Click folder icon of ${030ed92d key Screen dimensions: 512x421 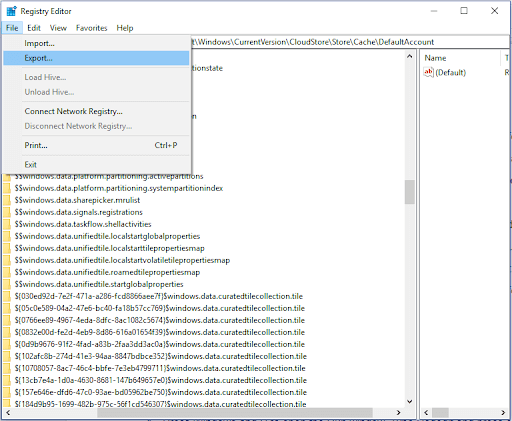click(7, 296)
